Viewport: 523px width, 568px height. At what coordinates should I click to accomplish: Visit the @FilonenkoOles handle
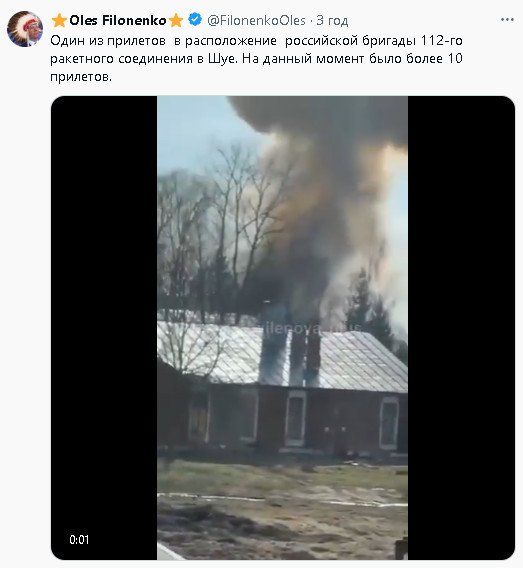tap(256, 20)
